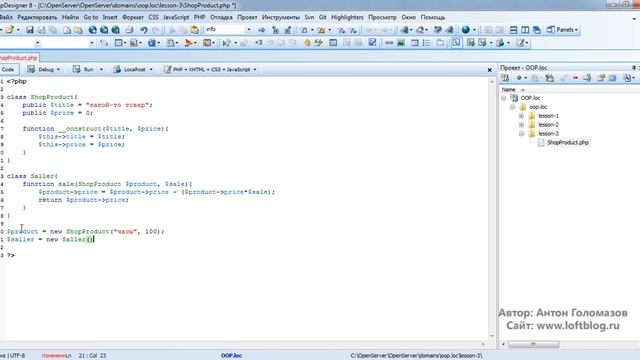The width and height of the screenshot is (640, 360).
Task: Paste from clipboard using the toolbar icon
Action: tap(195, 30)
